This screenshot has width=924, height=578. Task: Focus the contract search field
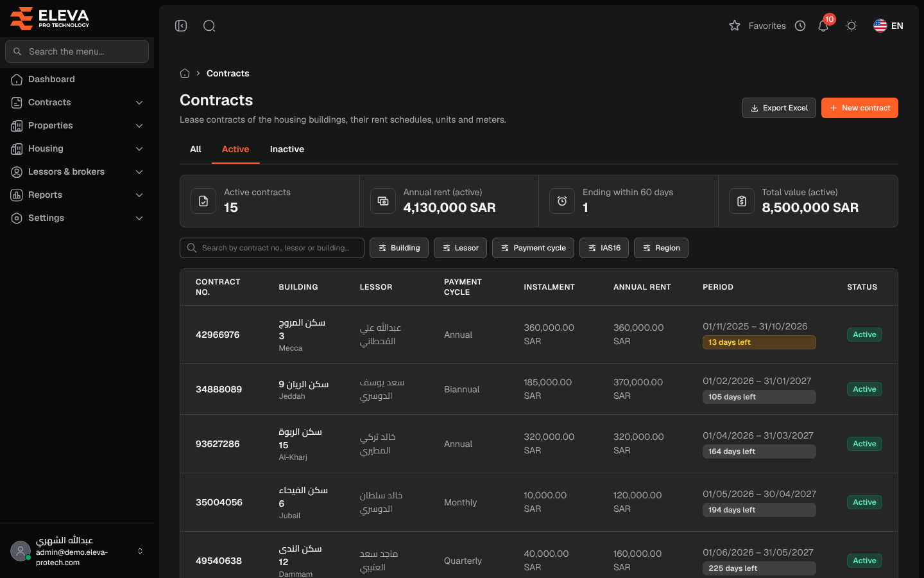pyautogui.click(x=272, y=248)
